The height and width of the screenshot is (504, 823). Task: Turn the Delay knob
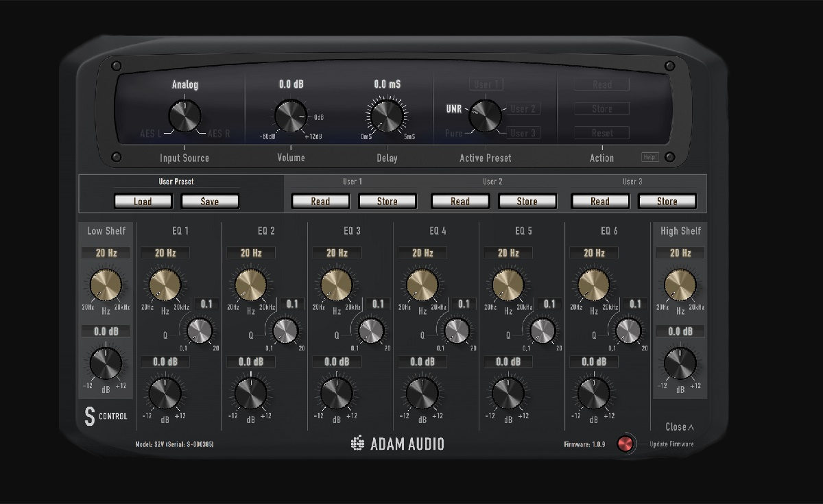[385, 115]
